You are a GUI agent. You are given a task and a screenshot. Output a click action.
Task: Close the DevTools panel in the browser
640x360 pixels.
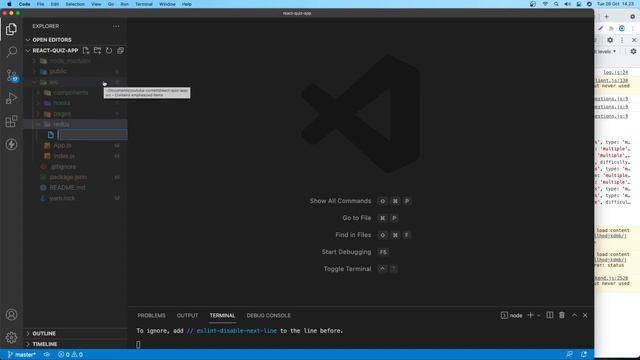point(634,40)
